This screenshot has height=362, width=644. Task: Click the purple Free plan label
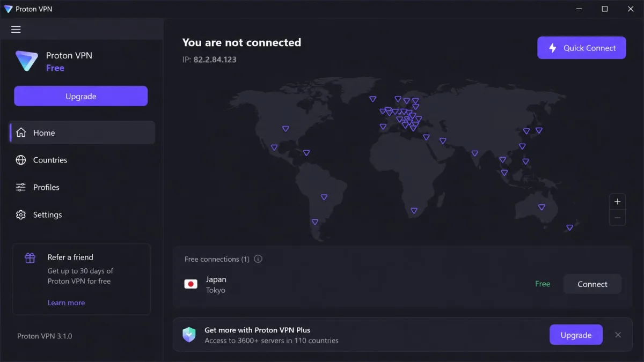tap(55, 68)
